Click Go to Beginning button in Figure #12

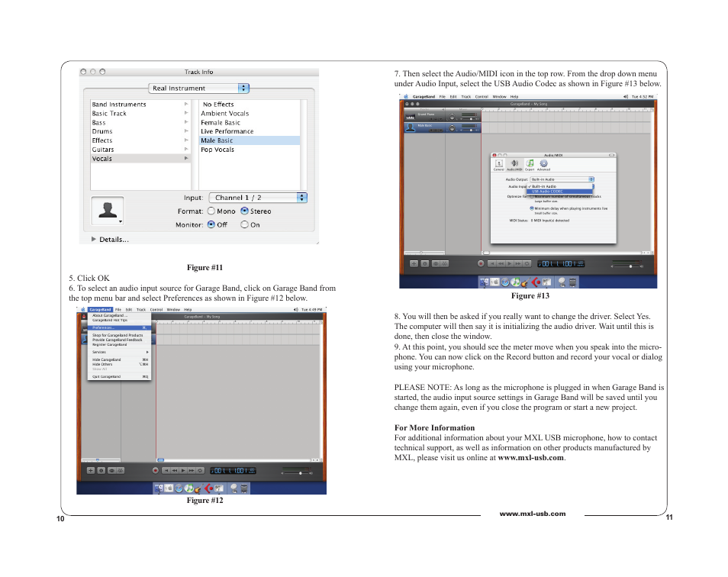[166, 470]
